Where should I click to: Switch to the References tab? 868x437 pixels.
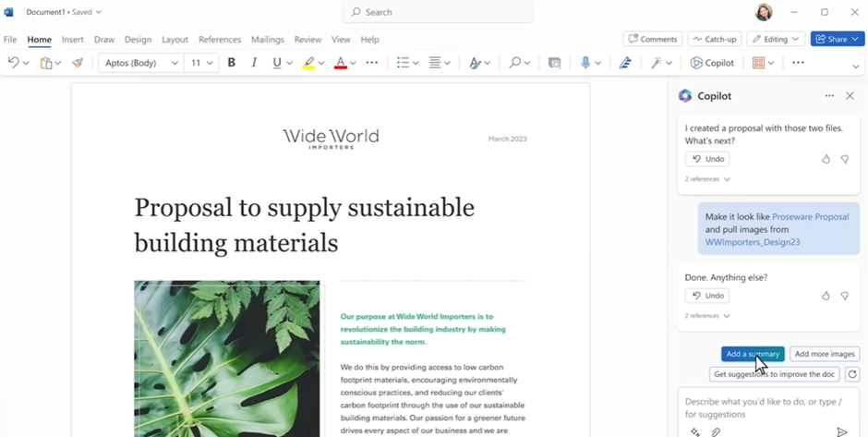coord(219,40)
